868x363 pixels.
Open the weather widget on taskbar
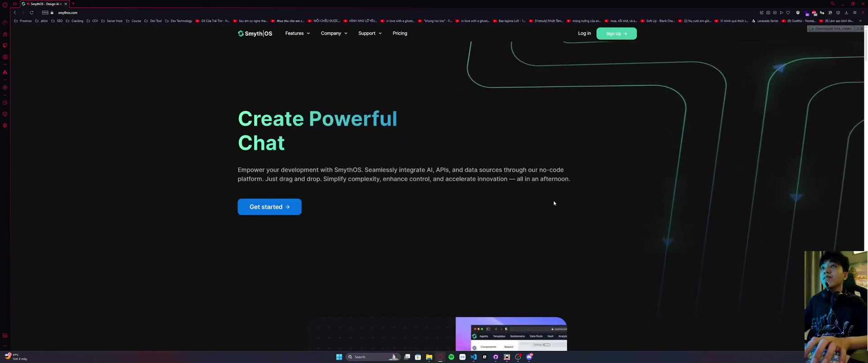15,357
